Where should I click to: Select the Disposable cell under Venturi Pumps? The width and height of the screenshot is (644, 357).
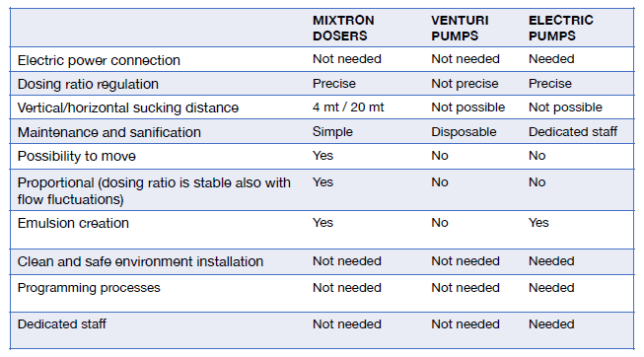(x=464, y=132)
